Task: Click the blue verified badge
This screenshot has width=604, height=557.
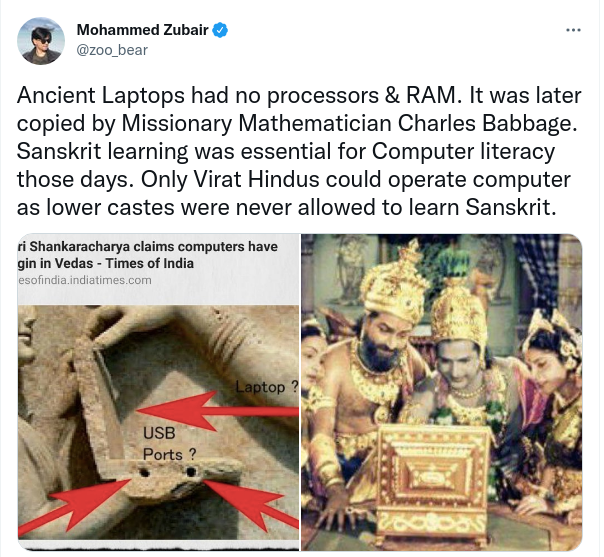Action: click(x=220, y=30)
